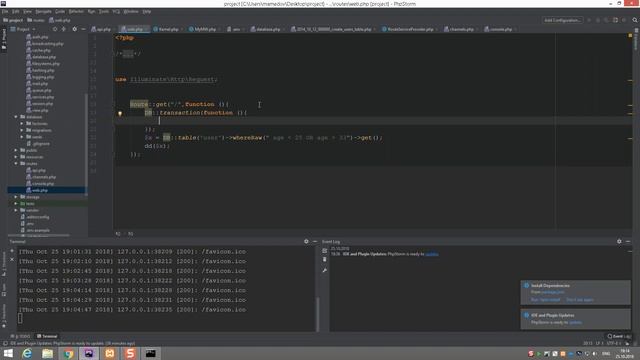
Task: Switch to the database.php editor tab
Action: (267, 29)
